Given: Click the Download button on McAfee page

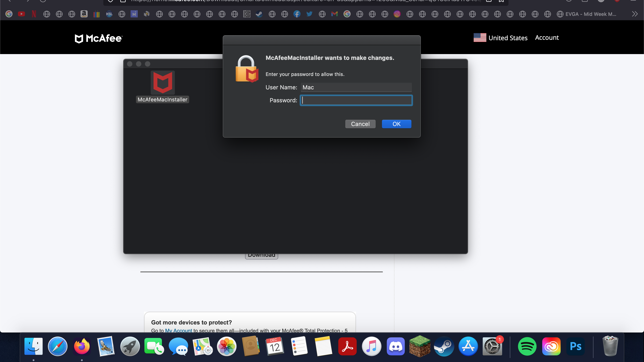Looking at the screenshot, I should tap(261, 255).
